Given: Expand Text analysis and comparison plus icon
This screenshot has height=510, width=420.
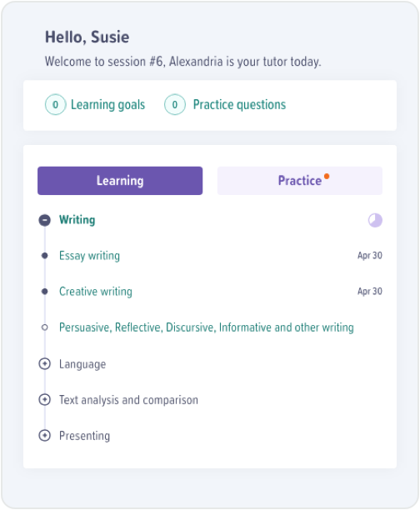Looking at the screenshot, I should coord(44,399).
